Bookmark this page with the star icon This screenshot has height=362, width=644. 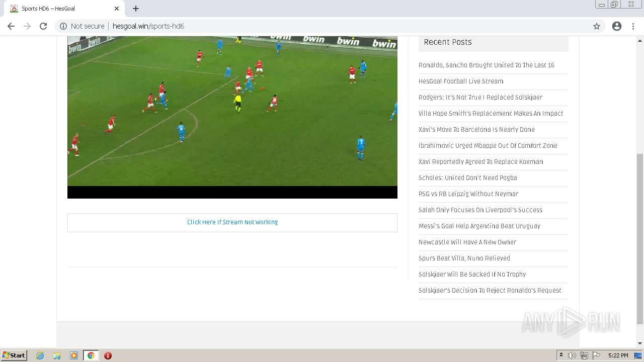[x=597, y=26]
